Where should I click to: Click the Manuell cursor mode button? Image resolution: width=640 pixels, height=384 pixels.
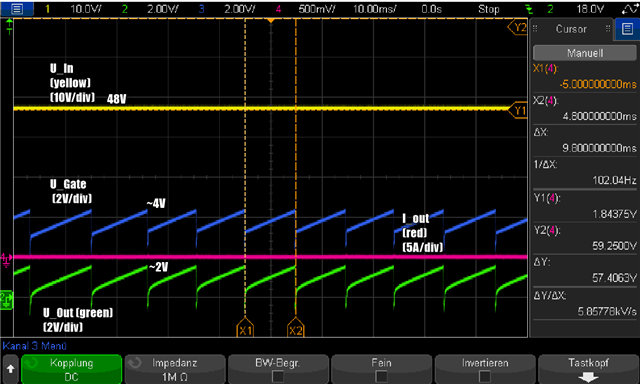(x=584, y=53)
